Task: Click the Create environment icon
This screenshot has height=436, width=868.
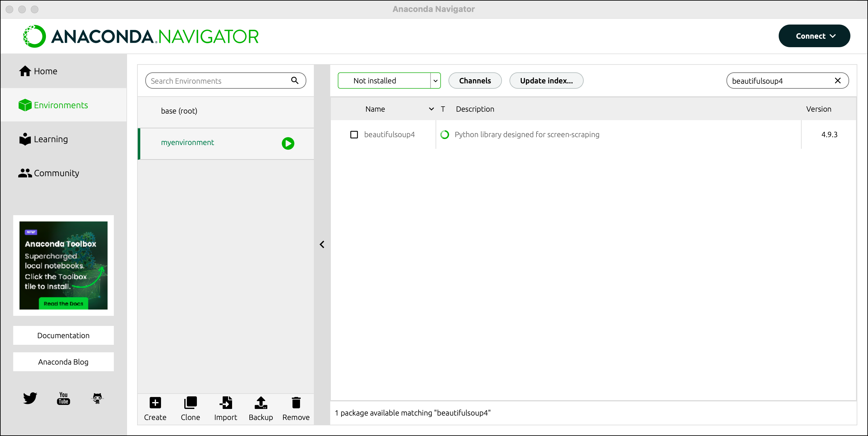Action: (x=155, y=403)
